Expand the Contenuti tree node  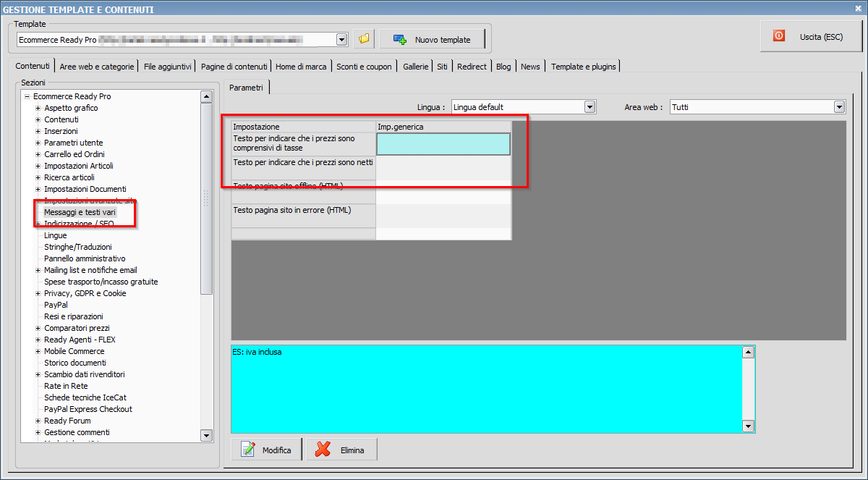pos(38,119)
